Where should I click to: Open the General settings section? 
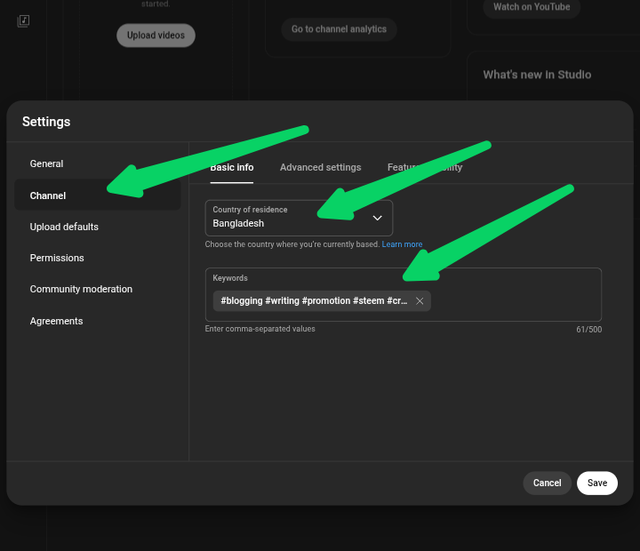click(47, 164)
